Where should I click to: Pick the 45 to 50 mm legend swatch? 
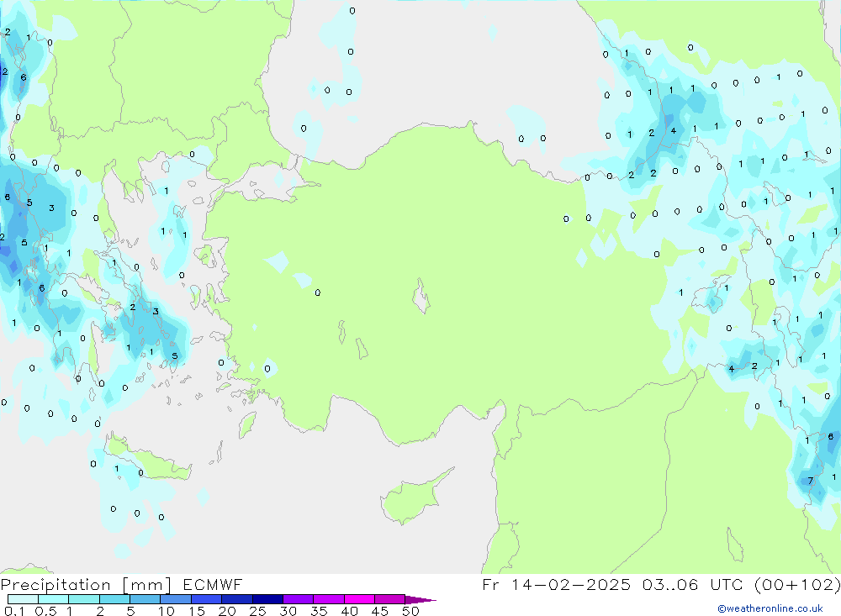pos(389,599)
